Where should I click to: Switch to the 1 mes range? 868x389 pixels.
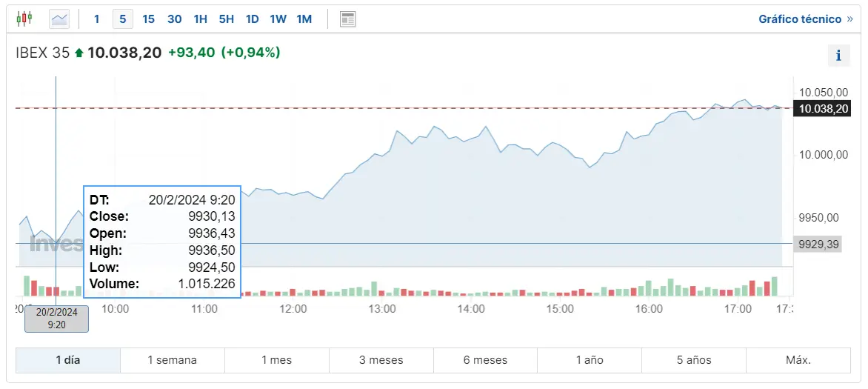[x=276, y=360]
